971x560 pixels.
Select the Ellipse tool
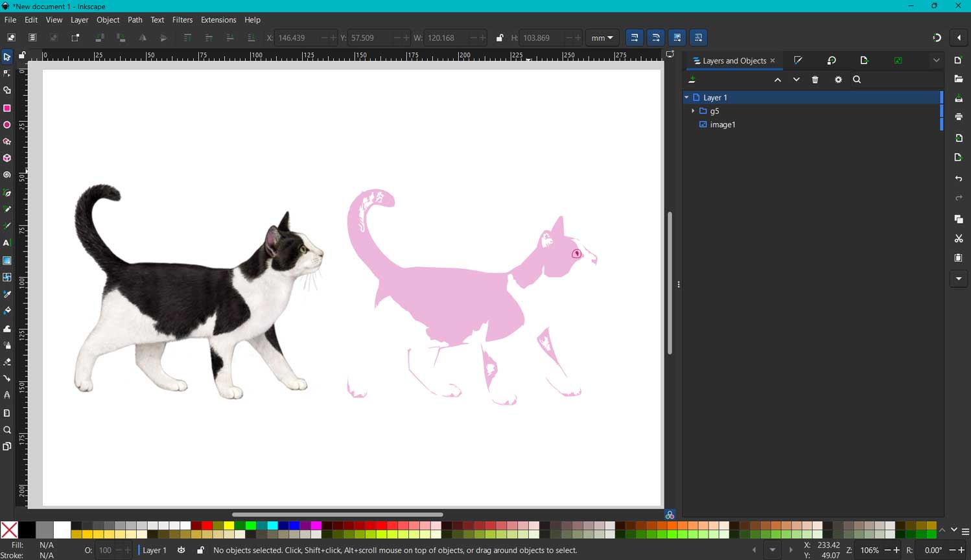(7, 124)
